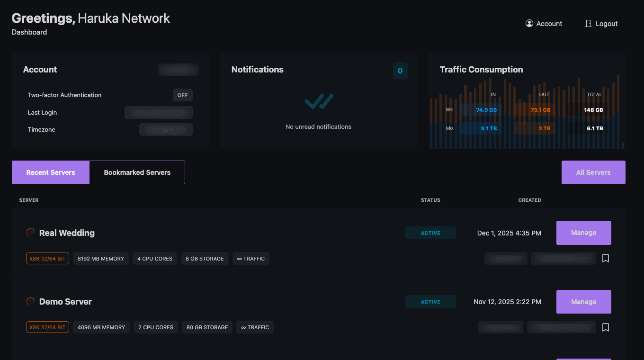The image size is (644, 360).
Task: Click the monthly OUT value 3 TB
Action: 544,128
